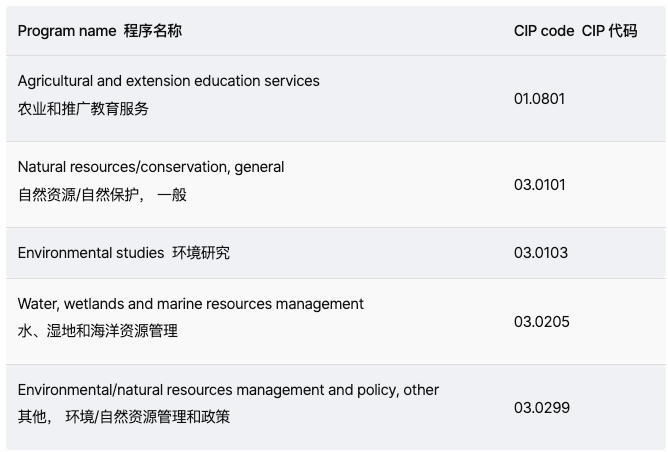Select "Natural resources/conservation, general" program name
The height and width of the screenshot is (452, 668).
coord(150,167)
